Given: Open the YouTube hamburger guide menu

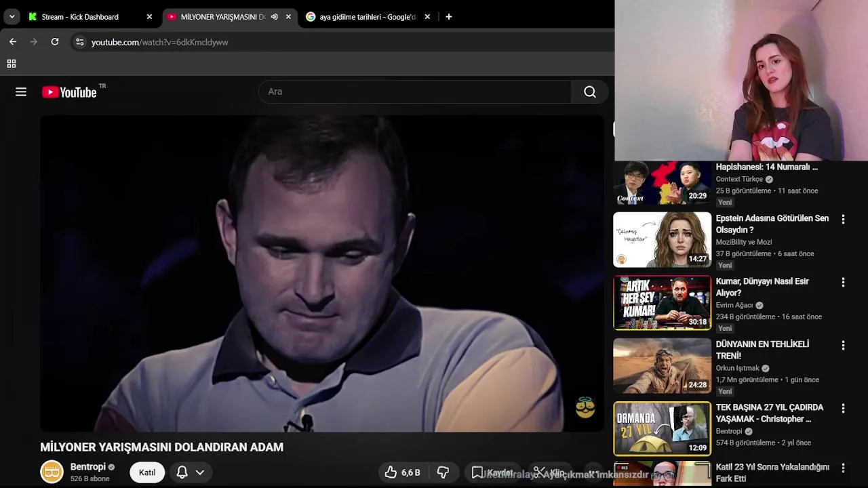Looking at the screenshot, I should click(x=21, y=92).
